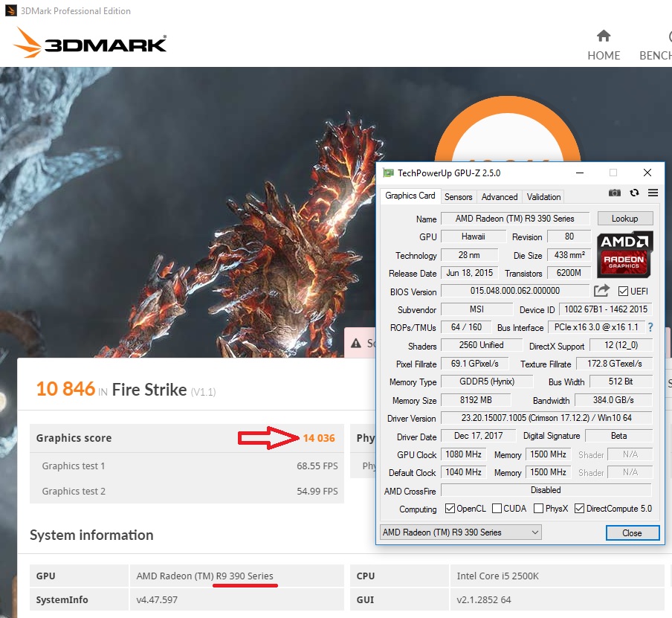Image resolution: width=672 pixels, height=618 pixels.
Task: Close GPU-Z with the title bar X
Action: click(x=647, y=173)
